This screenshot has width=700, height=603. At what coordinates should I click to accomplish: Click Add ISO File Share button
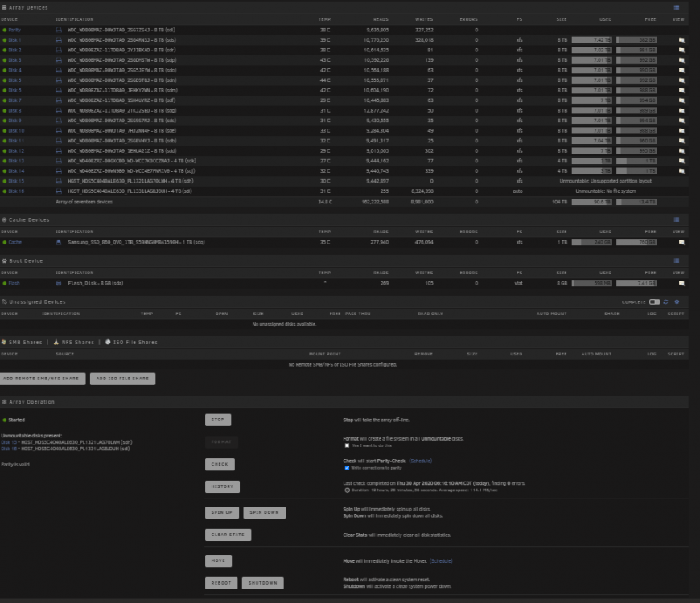123,379
